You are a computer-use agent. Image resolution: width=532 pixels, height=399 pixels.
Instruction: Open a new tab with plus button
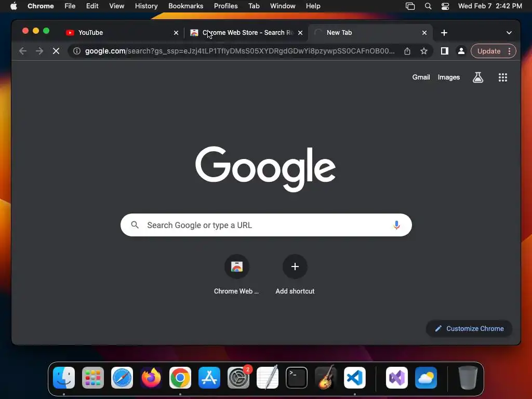444,33
